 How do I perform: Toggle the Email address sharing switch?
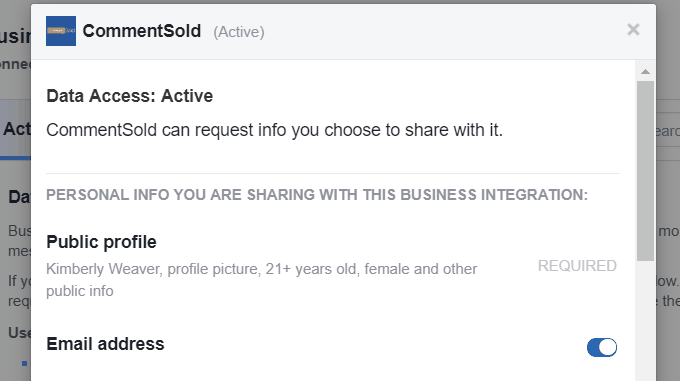[602, 347]
